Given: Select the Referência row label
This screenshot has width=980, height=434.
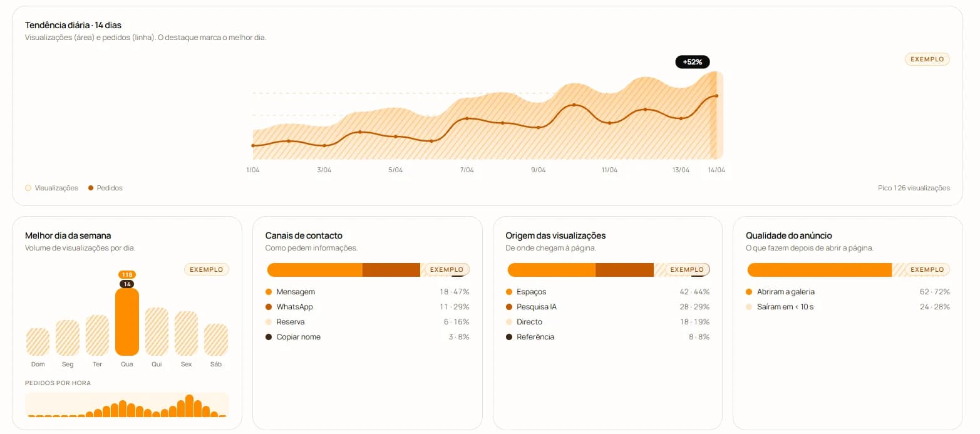Looking at the screenshot, I should tap(535, 337).
